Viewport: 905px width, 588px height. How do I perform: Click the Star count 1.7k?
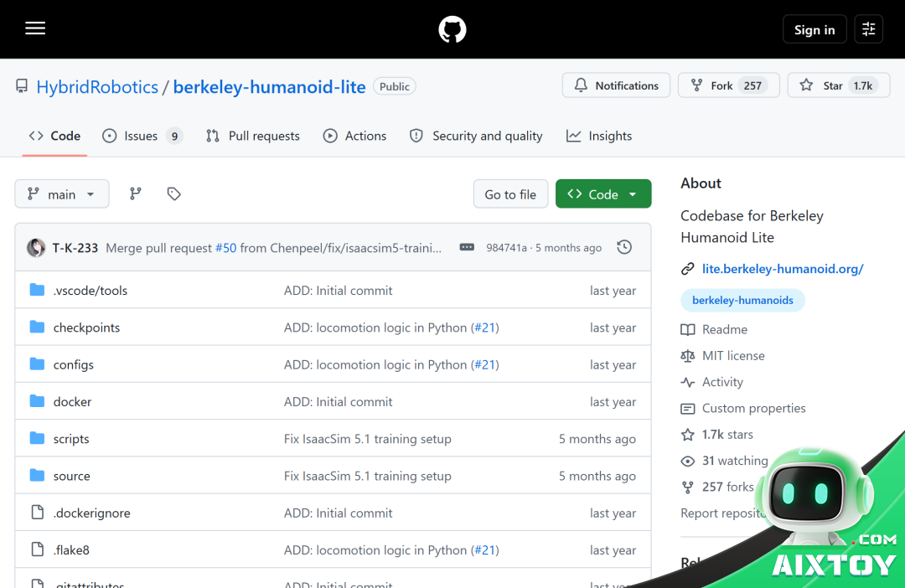click(x=863, y=85)
